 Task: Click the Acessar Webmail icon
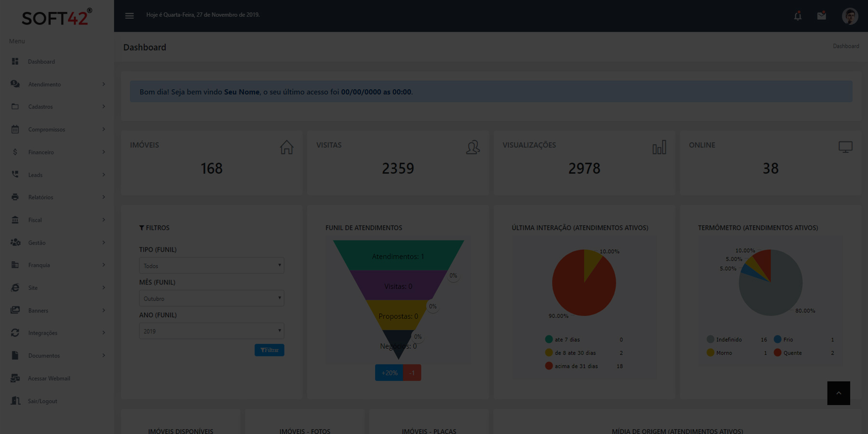[15, 378]
